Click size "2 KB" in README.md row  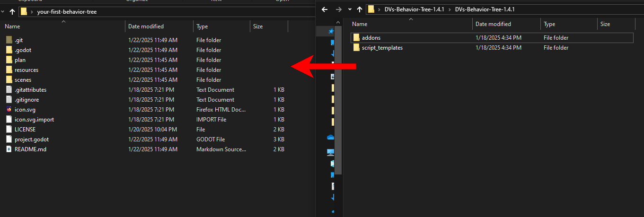coord(279,149)
